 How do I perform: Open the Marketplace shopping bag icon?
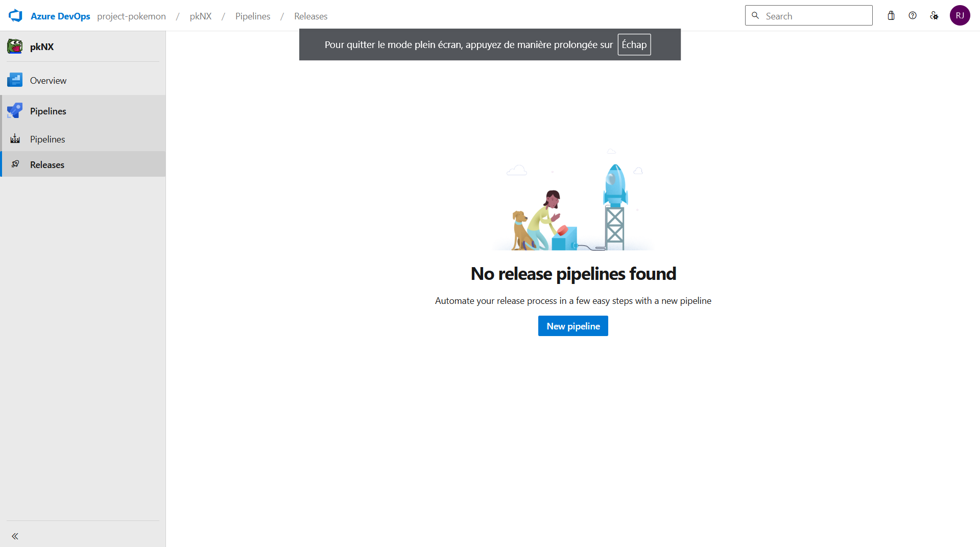click(x=891, y=16)
